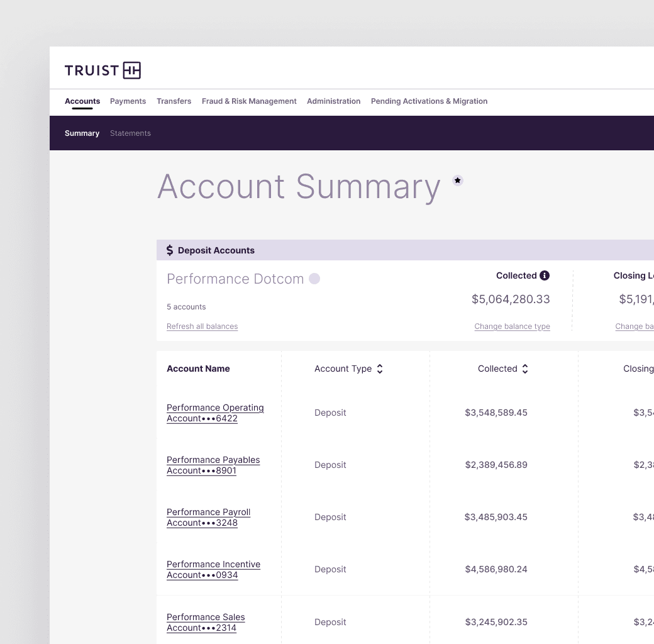Open Performance Payroll Account 3248
This screenshot has height=644, width=654.
pyautogui.click(x=209, y=517)
